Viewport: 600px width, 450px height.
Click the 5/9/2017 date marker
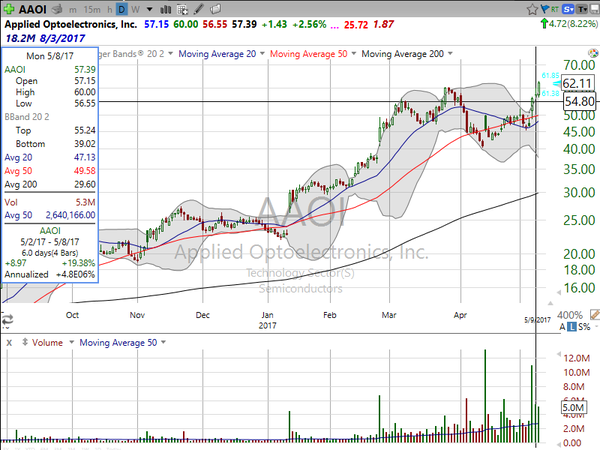(x=537, y=320)
